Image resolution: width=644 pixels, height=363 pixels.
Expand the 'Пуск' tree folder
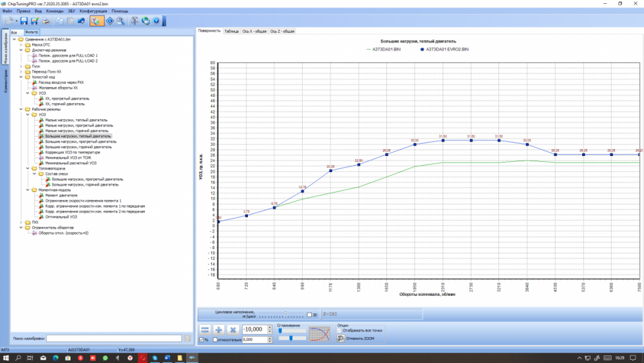pos(21,66)
